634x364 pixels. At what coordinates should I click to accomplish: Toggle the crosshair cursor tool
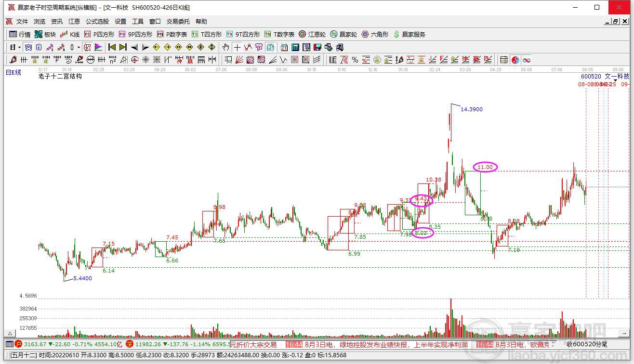coord(237,47)
